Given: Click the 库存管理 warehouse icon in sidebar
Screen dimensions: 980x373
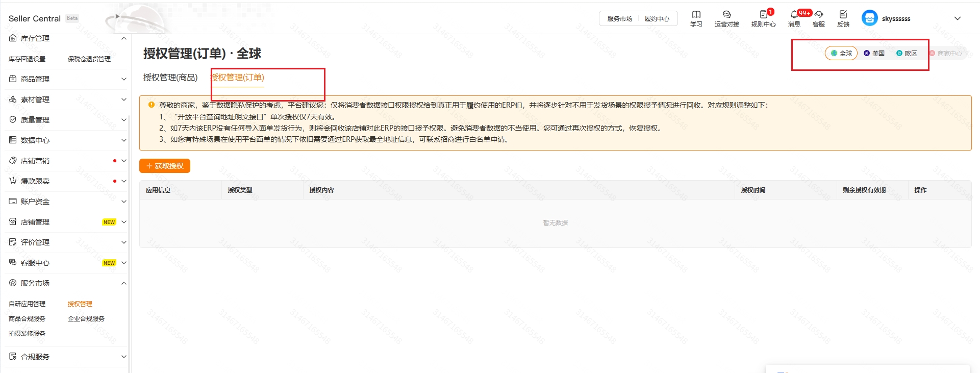Looking at the screenshot, I should 13,38.
